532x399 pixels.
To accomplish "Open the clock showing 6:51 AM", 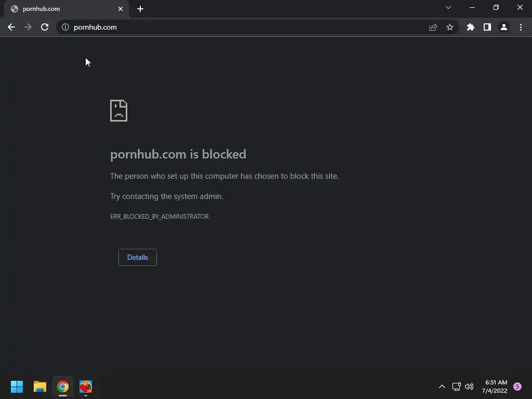I will pos(495,387).
